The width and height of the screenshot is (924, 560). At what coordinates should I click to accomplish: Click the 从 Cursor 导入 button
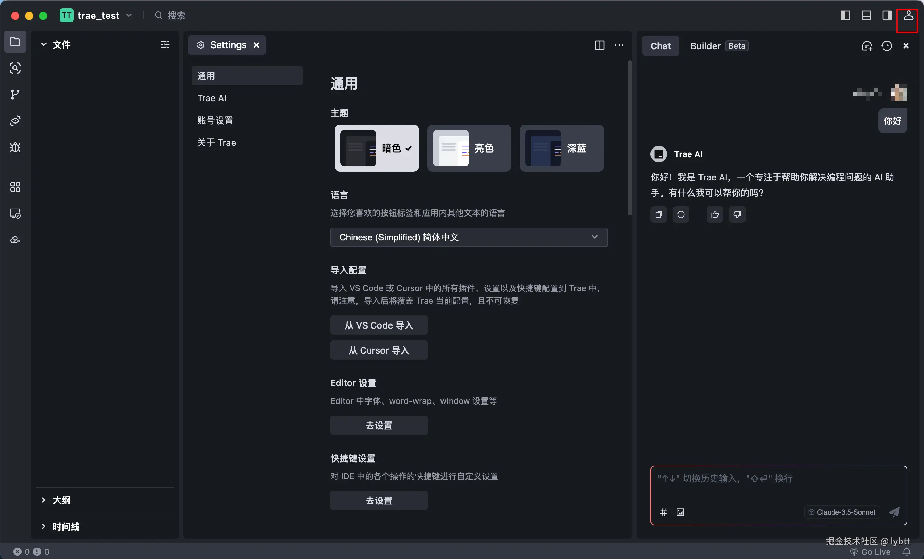pyautogui.click(x=378, y=350)
